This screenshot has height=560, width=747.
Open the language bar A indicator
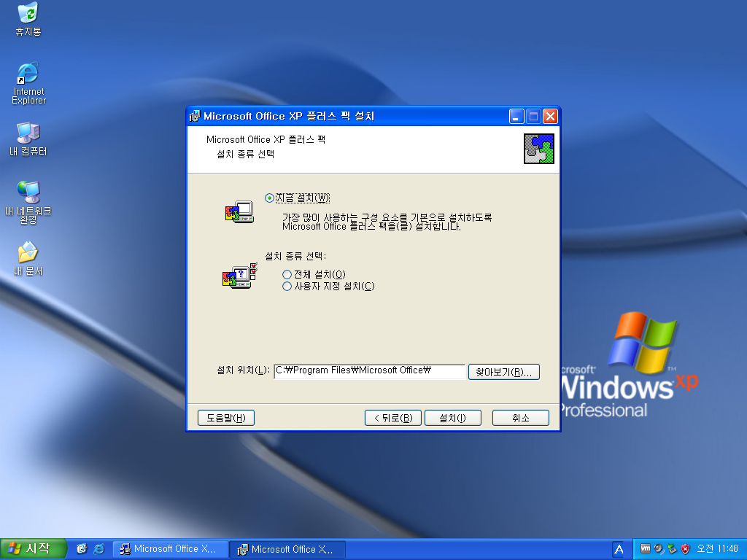619,549
